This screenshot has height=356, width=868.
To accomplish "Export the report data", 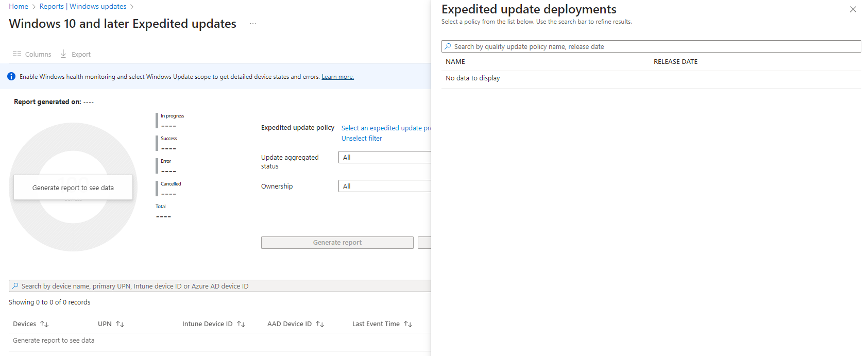I will pos(75,54).
